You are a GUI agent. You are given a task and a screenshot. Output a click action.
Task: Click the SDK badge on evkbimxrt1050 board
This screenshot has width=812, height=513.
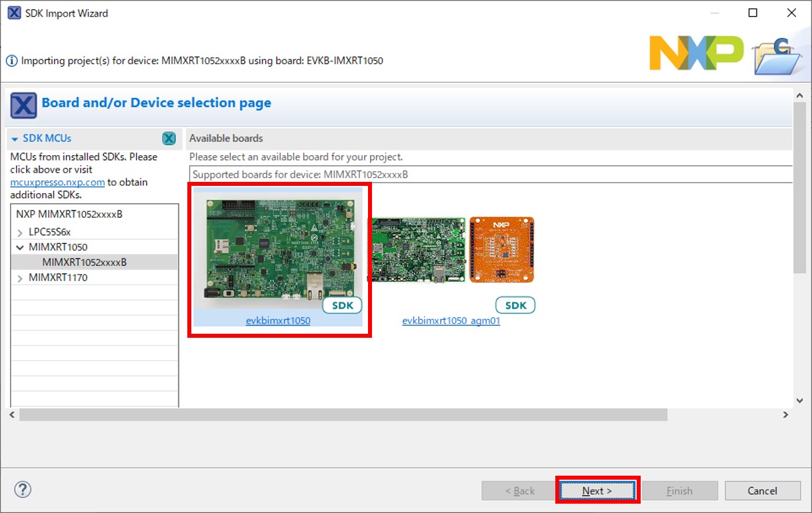[342, 305]
